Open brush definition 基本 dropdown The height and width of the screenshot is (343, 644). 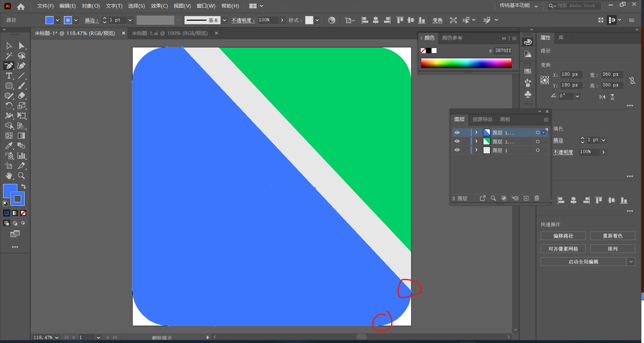[224, 20]
